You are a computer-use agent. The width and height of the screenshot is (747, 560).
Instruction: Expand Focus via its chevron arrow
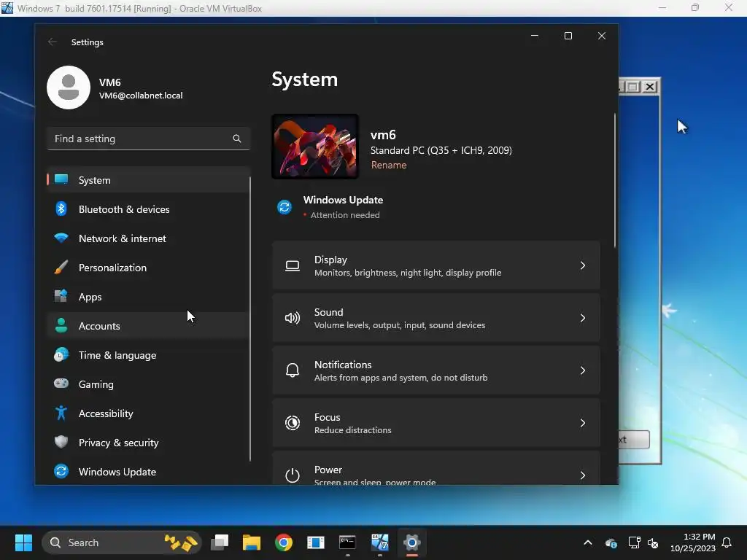click(583, 423)
